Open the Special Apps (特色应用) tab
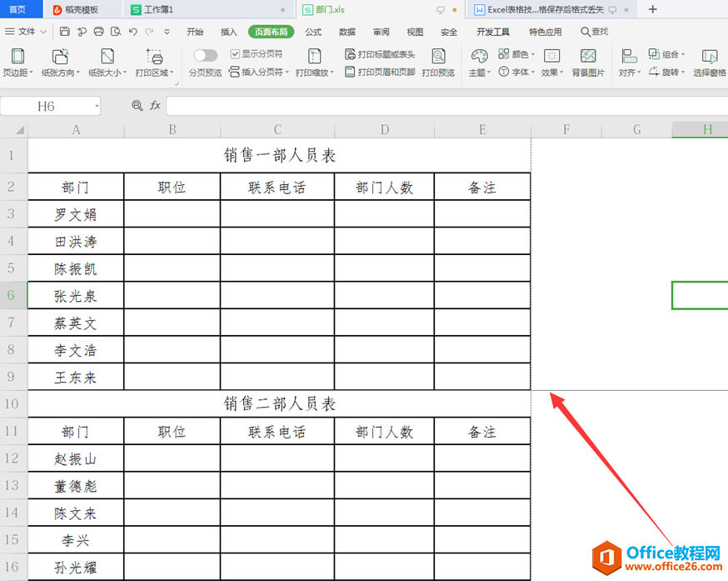The height and width of the screenshot is (581, 728). click(546, 32)
